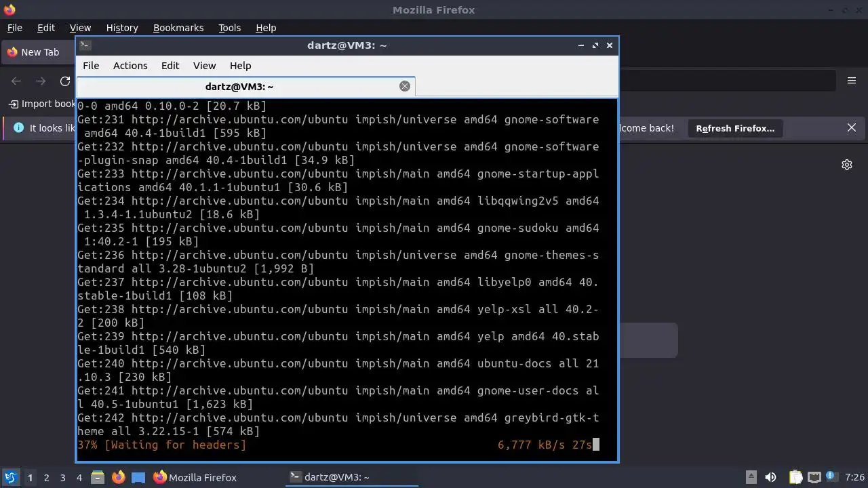Click the terminal icon in terminal titlebar
This screenshot has width=868, height=488.
[85, 45]
